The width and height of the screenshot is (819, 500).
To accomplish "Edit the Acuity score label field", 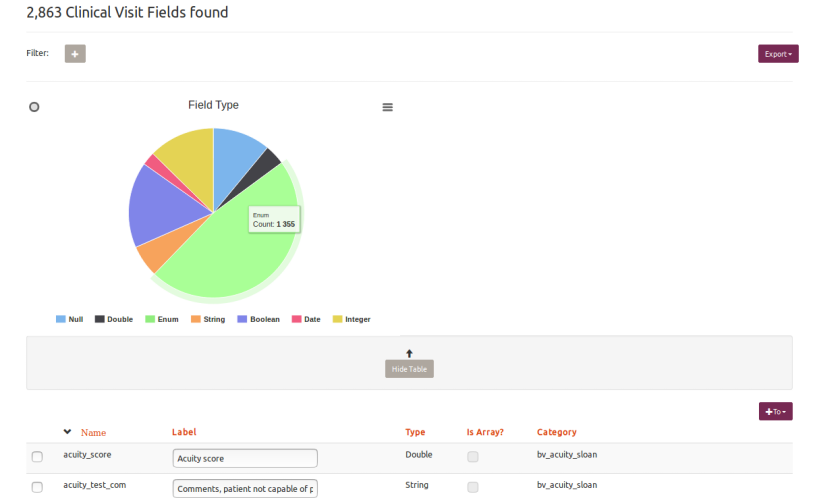I will coord(245,458).
